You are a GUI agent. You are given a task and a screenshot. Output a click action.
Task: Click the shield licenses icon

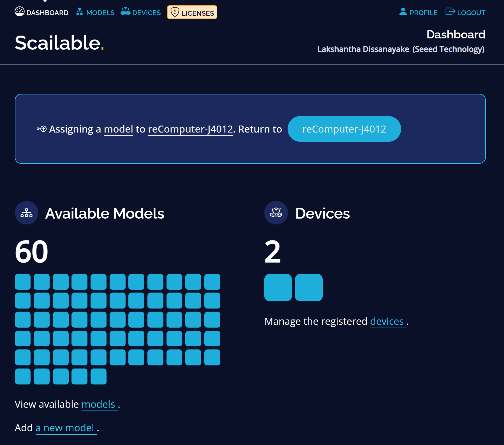pos(175,12)
